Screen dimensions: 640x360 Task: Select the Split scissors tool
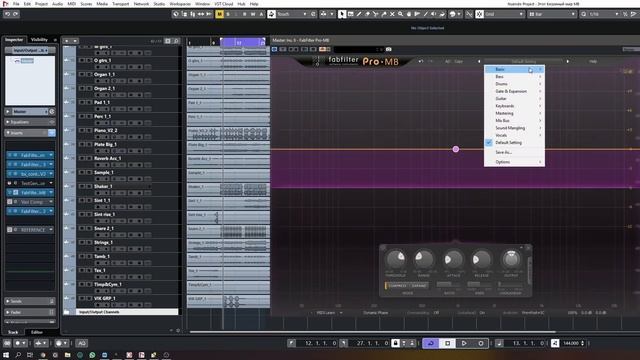pos(376,14)
